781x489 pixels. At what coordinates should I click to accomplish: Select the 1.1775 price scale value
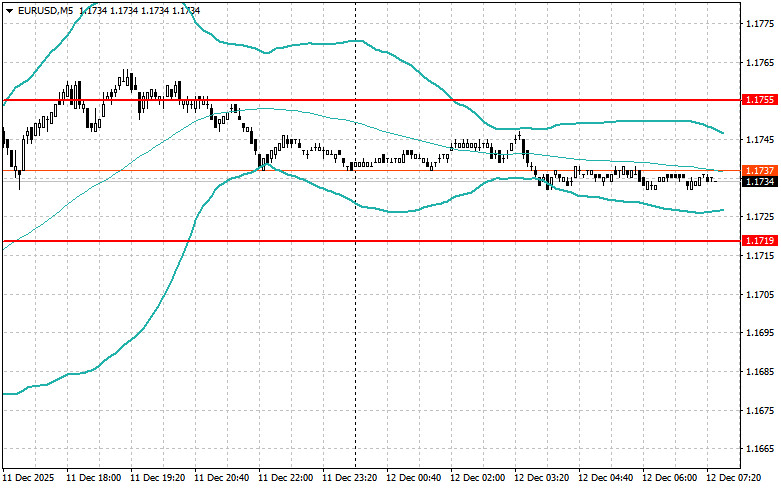(760, 24)
